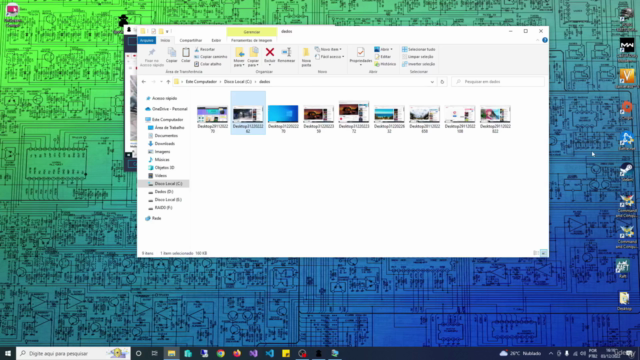Delete with the red Excluir X
Screen dimensions: 640x360
[x=270, y=55]
